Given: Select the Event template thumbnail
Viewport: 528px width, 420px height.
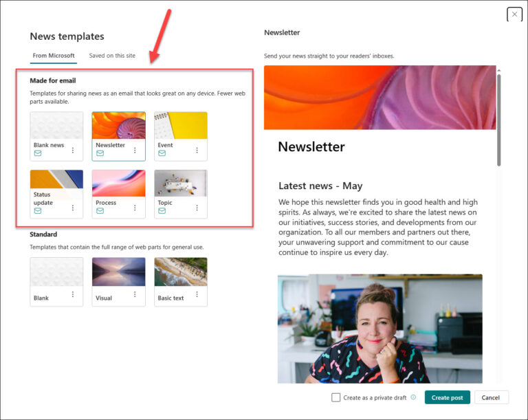Looking at the screenshot, I should (181, 126).
